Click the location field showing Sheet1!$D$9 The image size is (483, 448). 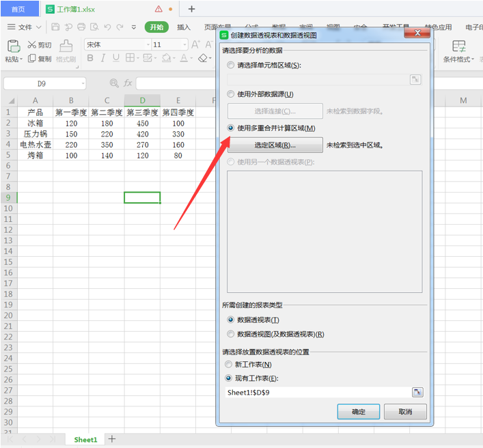tap(318, 392)
